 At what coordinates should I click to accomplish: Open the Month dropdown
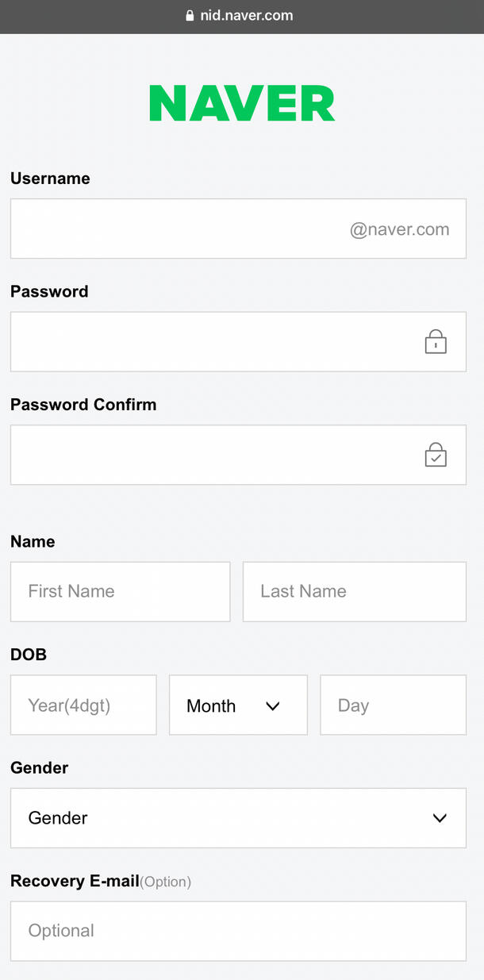click(x=237, y=705)
